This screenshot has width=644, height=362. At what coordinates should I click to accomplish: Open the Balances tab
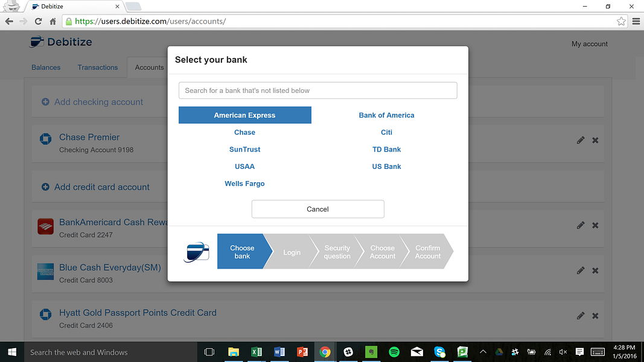click(46, 68)
